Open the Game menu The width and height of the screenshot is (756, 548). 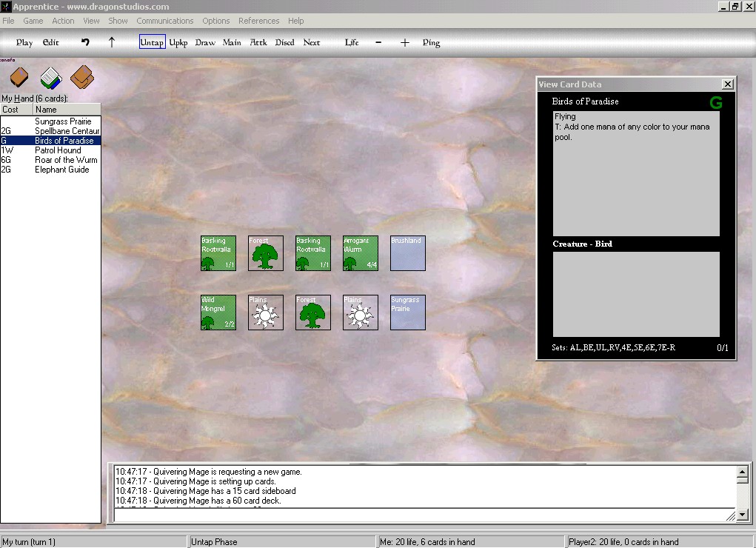pos(33,21)
